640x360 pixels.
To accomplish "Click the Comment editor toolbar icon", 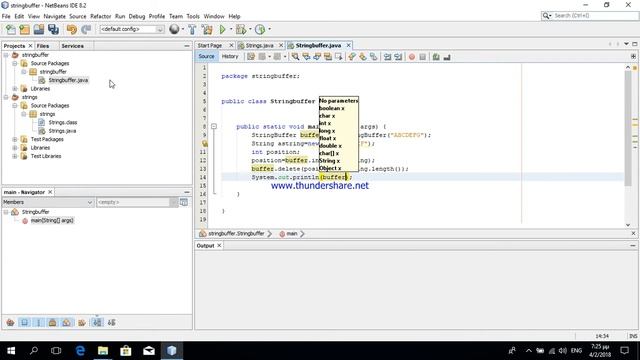I will pyautogui.click(x=436, y=57).
